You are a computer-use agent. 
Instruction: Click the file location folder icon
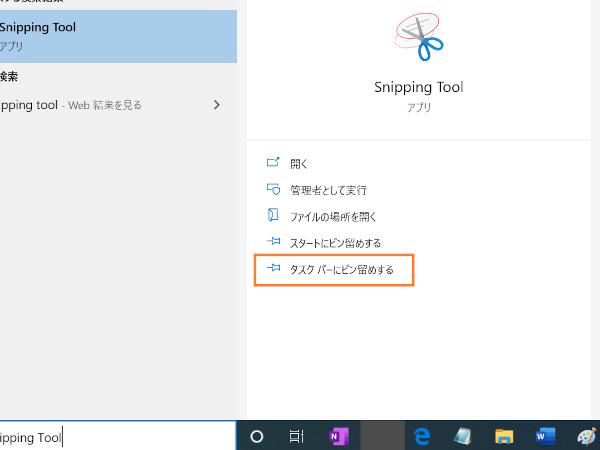273,215
